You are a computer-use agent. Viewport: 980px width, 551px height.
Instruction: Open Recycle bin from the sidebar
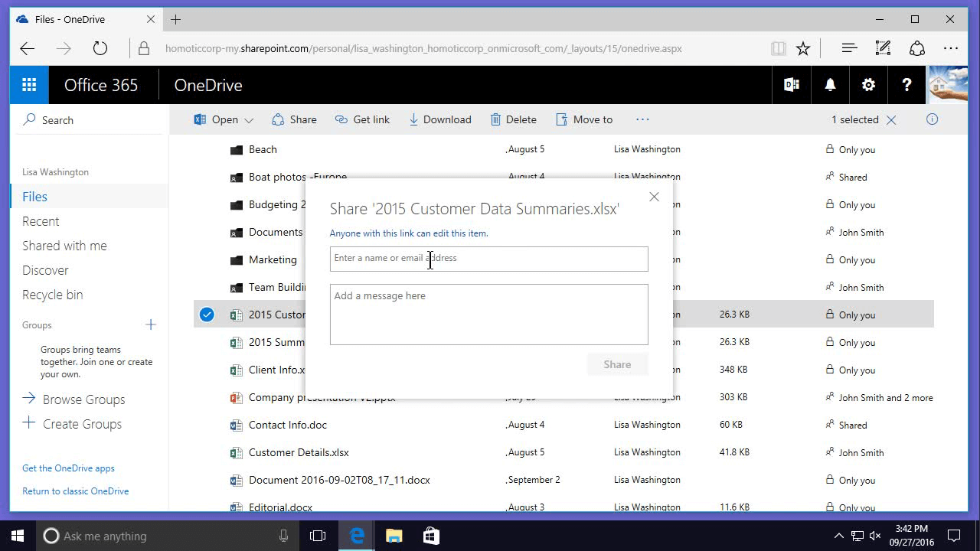[x=52, y=295]
